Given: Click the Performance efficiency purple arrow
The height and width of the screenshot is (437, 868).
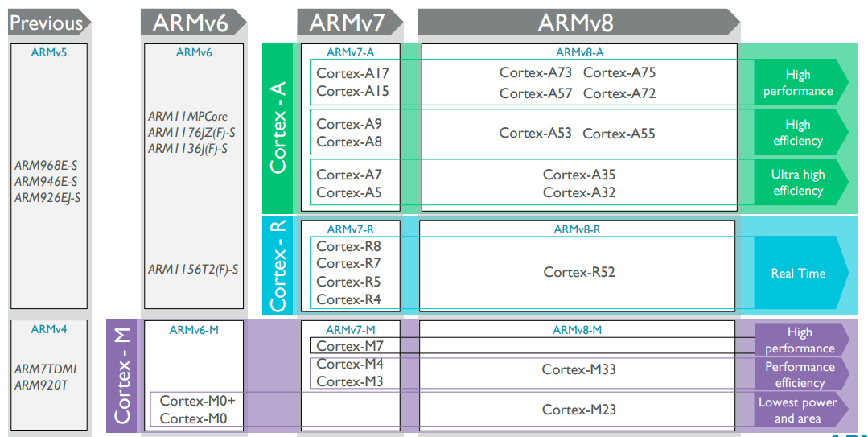Looking at the screenshot, I should tap(801, 374).
